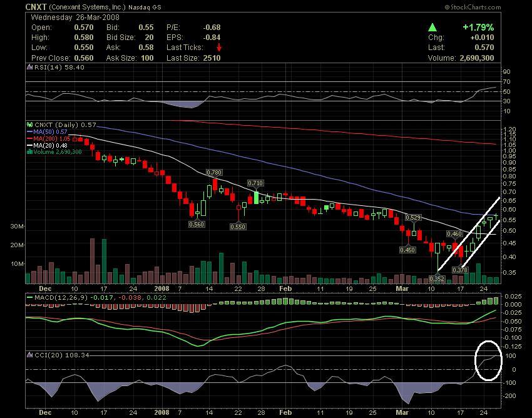The height and width of the screenshot is (418, 532).
Task: Click the 0.352 low marker
Action: pos(437,278)
